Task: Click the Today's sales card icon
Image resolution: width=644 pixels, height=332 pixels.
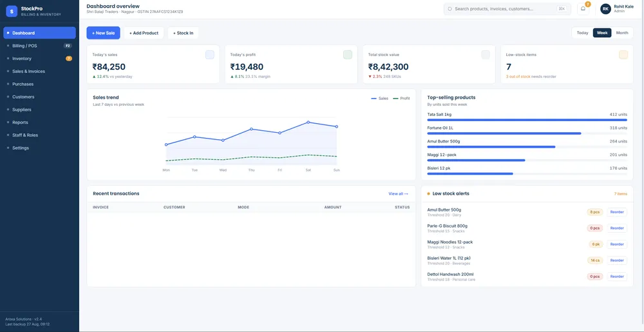Action: [x=209, y=55]
